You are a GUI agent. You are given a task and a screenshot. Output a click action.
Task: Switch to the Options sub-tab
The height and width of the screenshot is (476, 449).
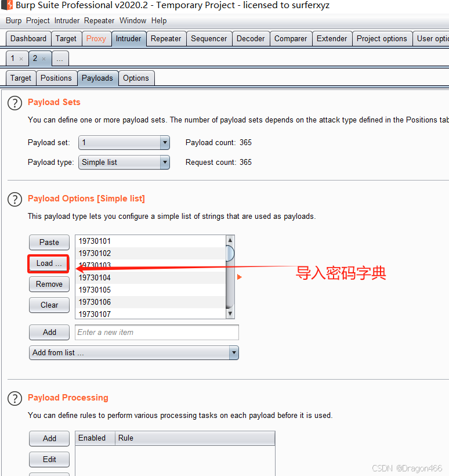coord(136,78)
